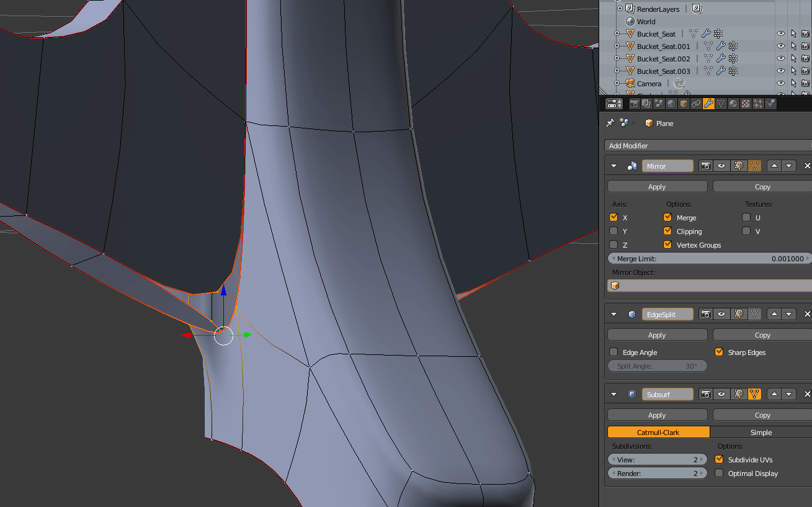
Task: Expand the Bucket_Seat.002 tree item
Action: coord(617,58)
